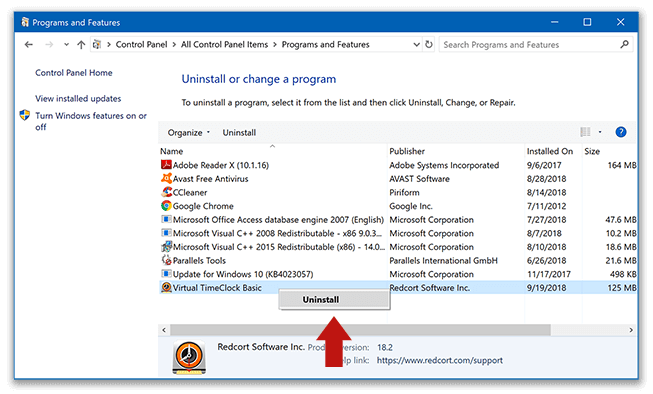Click the Uninstall toolbar command
Image resolution: width=653 pixels, height=394 pixels.
239,132
